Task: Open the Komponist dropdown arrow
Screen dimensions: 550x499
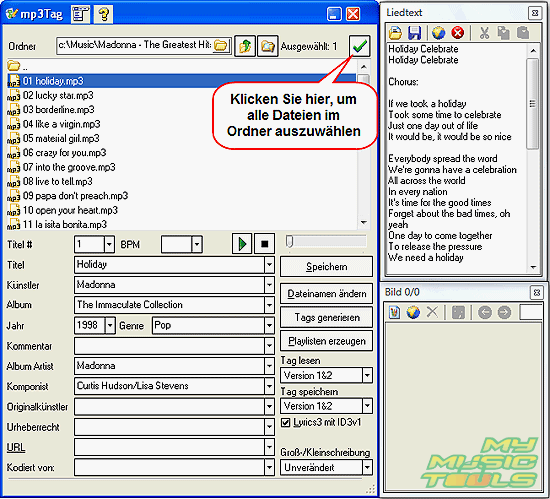Action: click(x=269, y=386)
